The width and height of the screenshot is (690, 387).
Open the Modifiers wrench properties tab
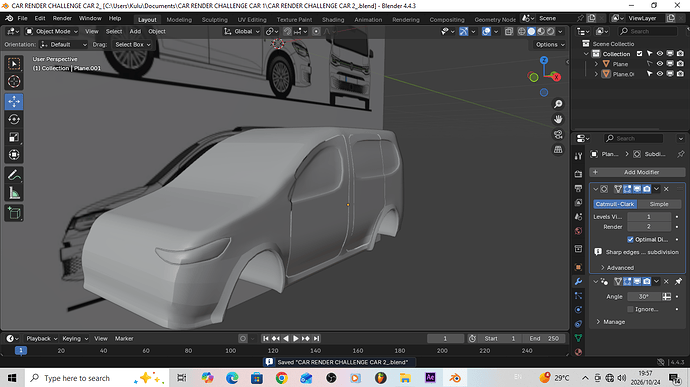(578, 281)
